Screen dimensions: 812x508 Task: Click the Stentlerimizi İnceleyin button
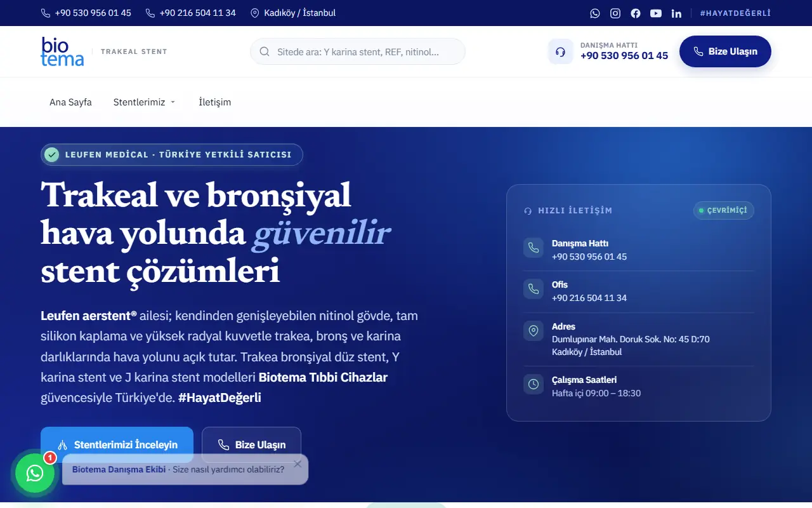117,444
